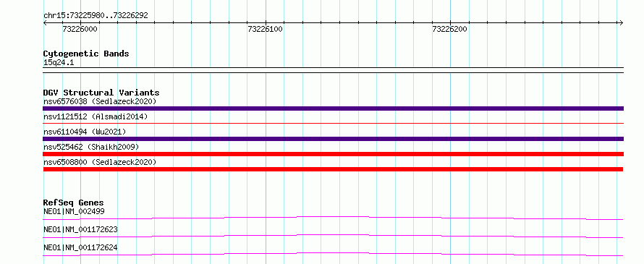Screen dimensions: 644x264
Task: Click the nsv1121512 (Alsmadi2014) label
Action: click(96, 116)
